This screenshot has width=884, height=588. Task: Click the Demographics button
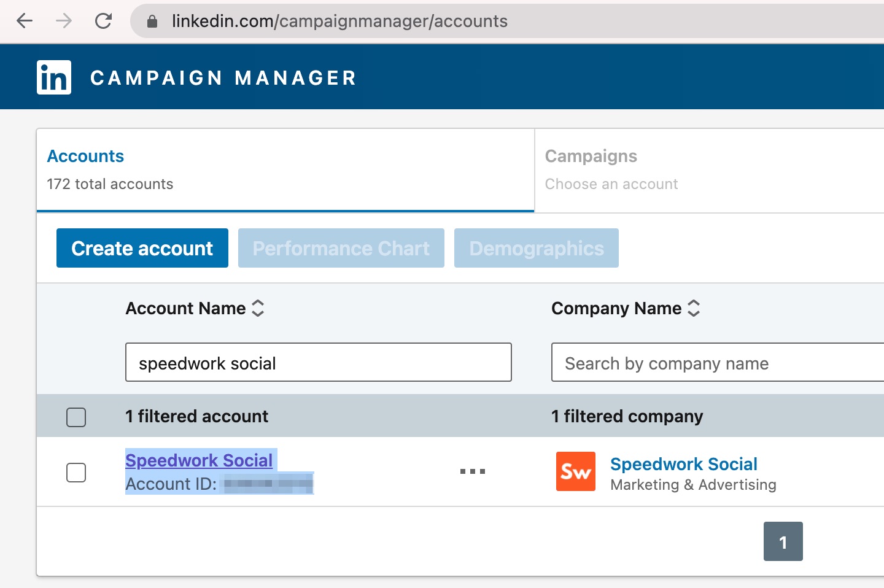[537, 248]
